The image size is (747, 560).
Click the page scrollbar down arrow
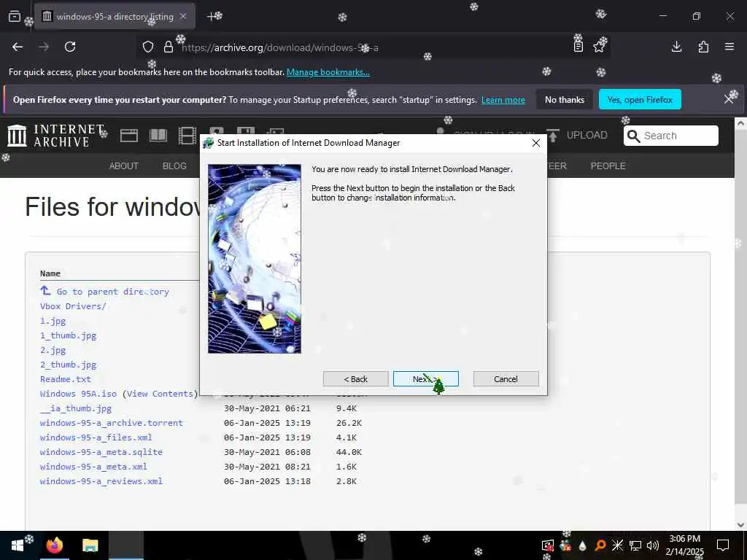pos(740,524)
